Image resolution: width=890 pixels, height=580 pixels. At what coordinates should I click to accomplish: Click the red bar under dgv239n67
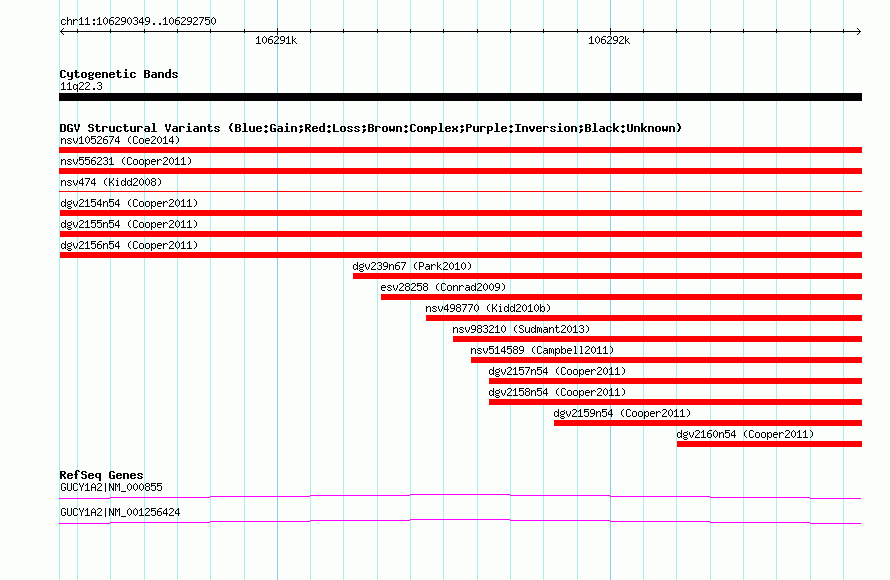click(607, 276)
